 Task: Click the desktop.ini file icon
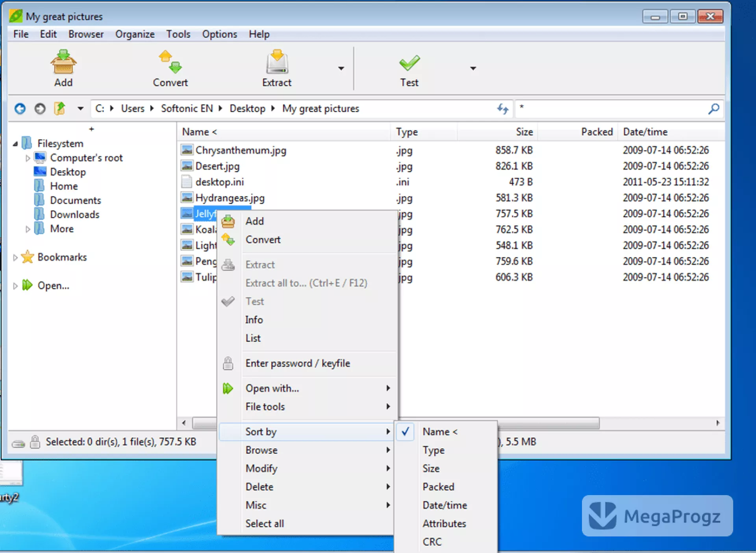tap(187, 182)
